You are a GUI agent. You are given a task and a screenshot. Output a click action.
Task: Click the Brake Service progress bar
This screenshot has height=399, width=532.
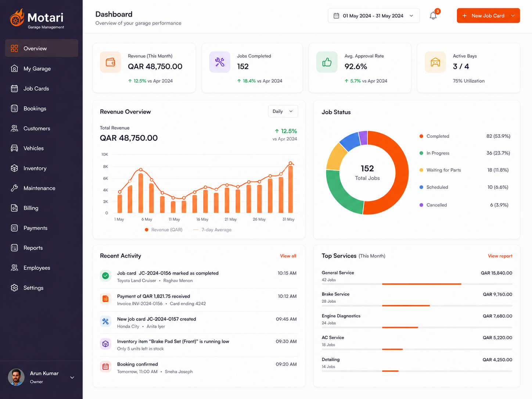(417, 306)
